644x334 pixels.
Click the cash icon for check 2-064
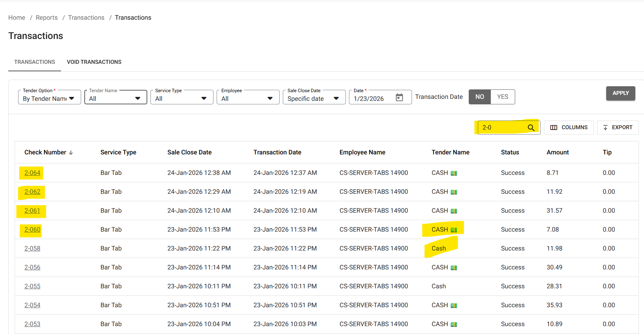click(454, 173)
